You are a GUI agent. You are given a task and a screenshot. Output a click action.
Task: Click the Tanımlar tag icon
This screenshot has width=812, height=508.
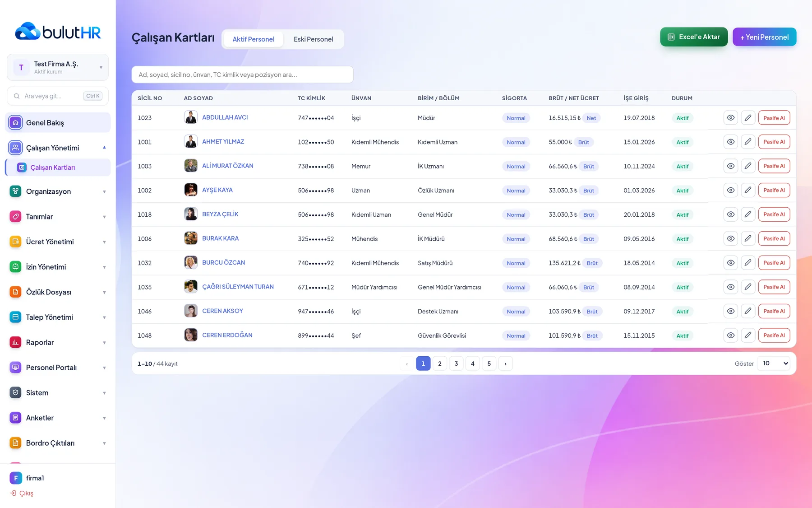[x=15, y=216]
